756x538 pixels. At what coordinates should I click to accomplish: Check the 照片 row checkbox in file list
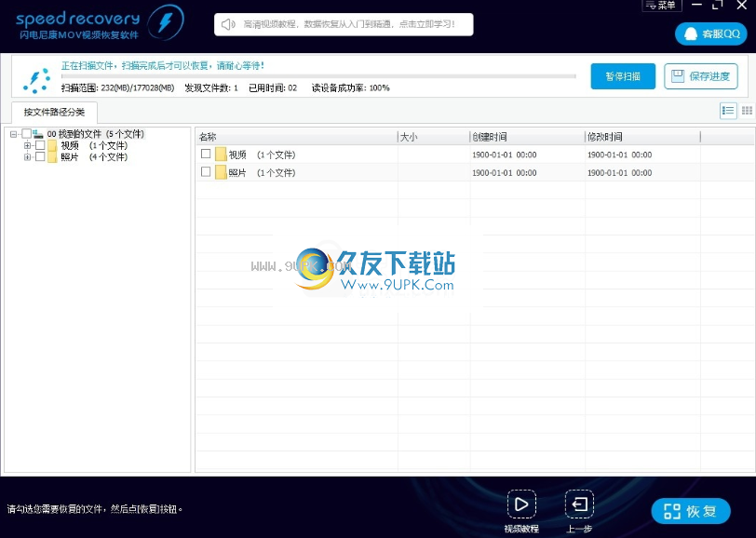[x=206, y=171]
